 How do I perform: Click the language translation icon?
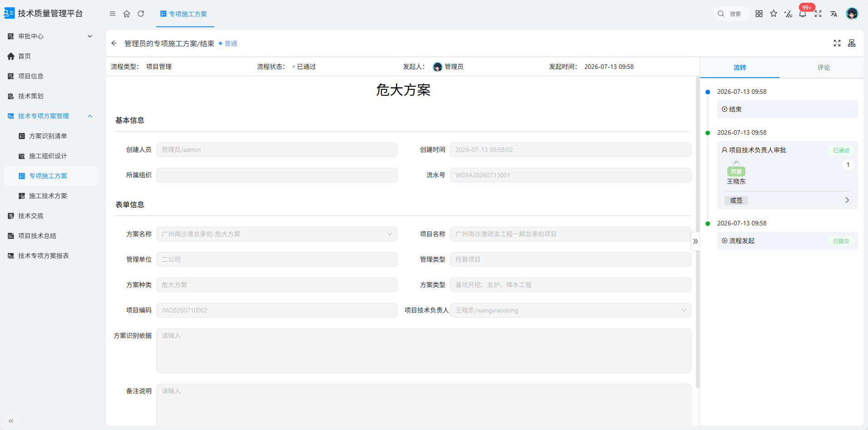click(833, 14)
